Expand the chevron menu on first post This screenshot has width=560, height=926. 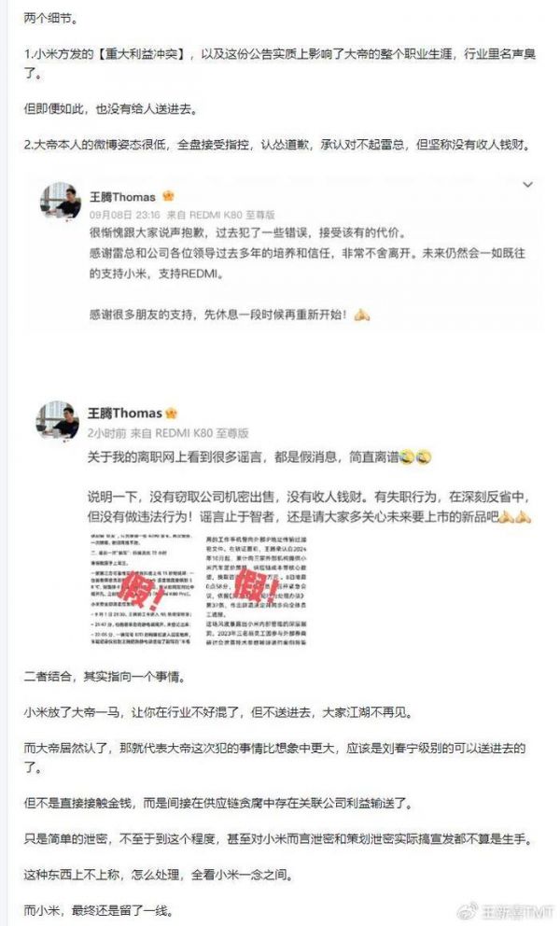point(527,185)
